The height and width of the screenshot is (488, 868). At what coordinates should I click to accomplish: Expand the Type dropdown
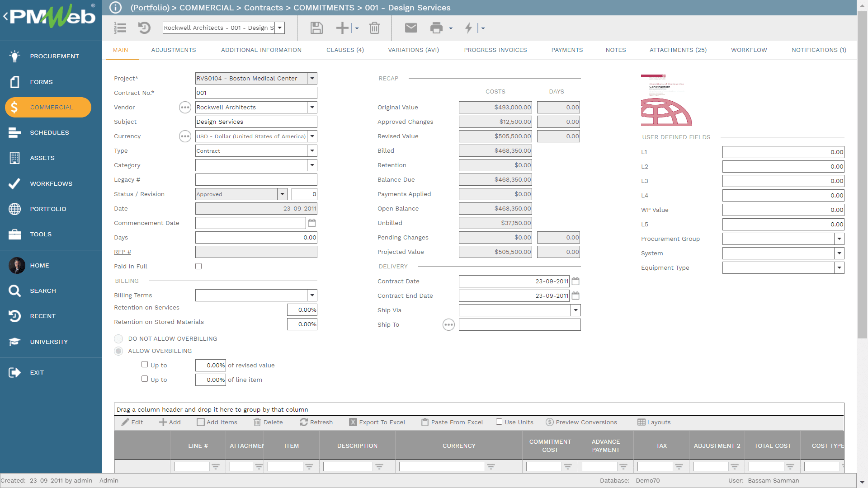(x=312, y=150)
